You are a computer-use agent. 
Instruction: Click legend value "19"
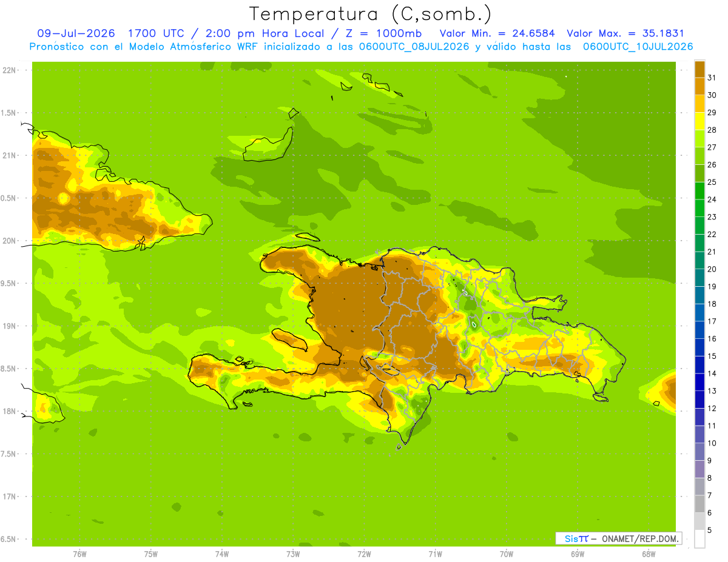712,287
